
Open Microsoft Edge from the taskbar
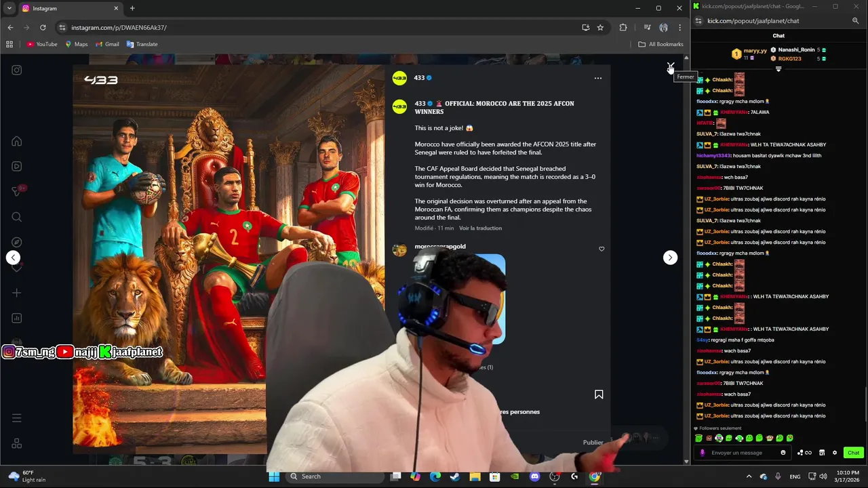(435, 476)
